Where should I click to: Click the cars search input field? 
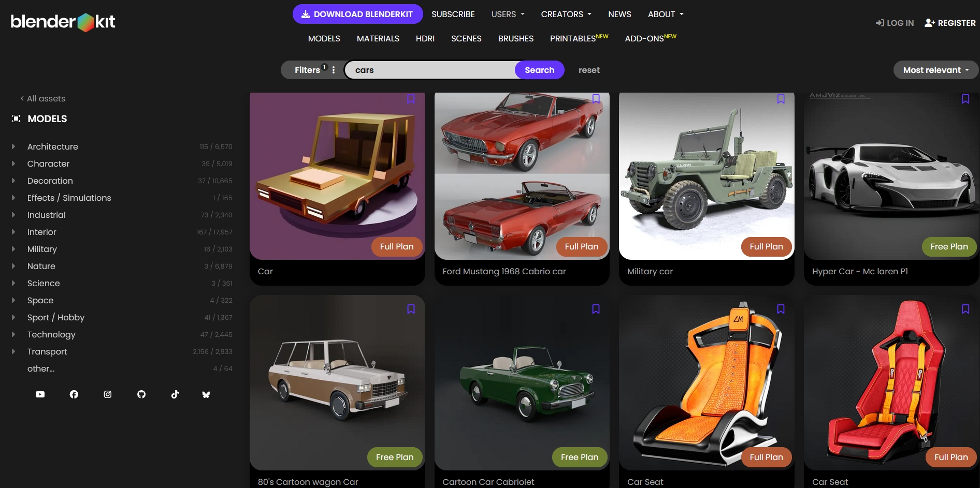pos(430,70)
